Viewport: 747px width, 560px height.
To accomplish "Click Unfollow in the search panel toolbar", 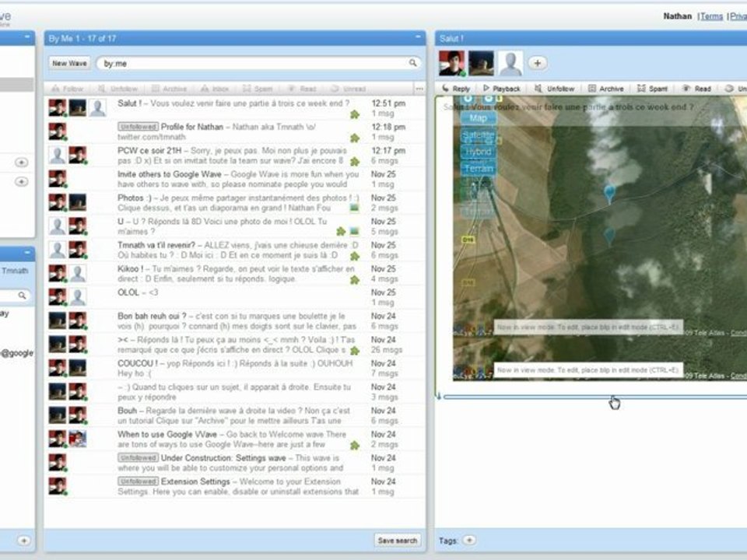I will pos(117,89).
